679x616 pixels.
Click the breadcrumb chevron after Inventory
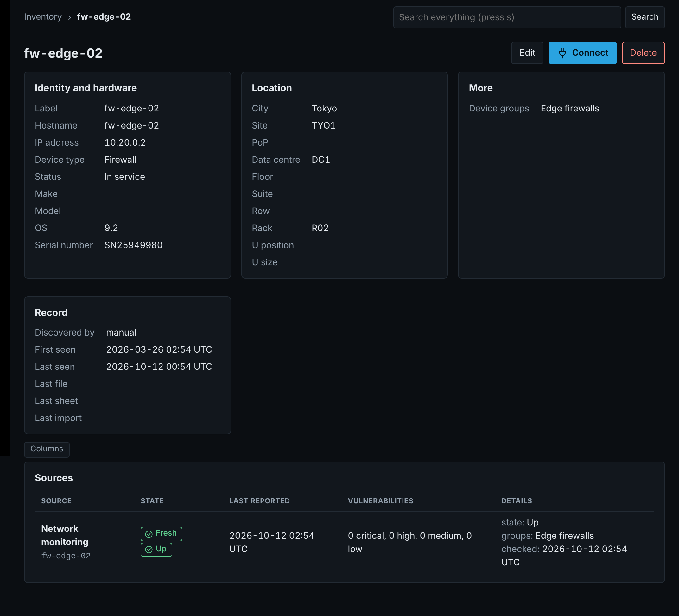coord(69,17)
